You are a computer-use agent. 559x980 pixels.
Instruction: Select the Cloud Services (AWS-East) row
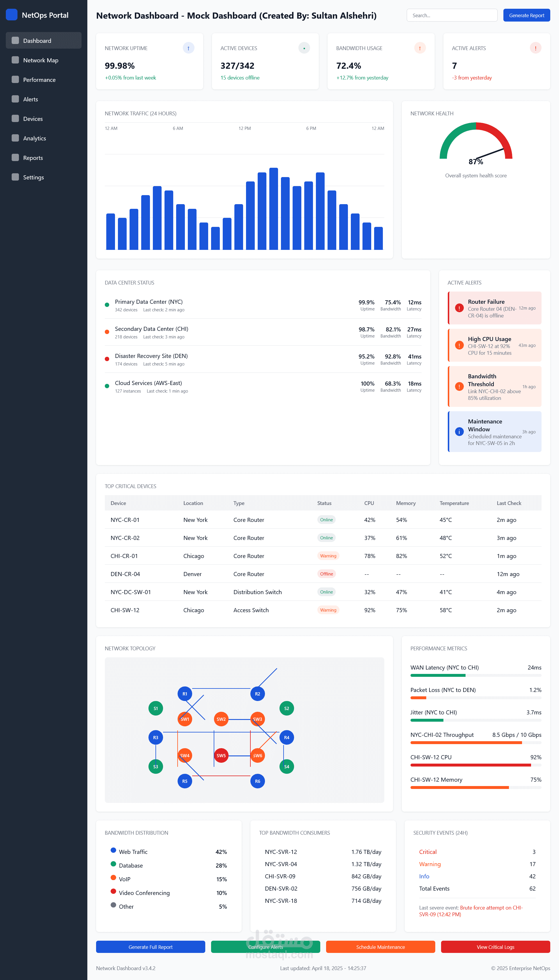[x=263, y=387]
